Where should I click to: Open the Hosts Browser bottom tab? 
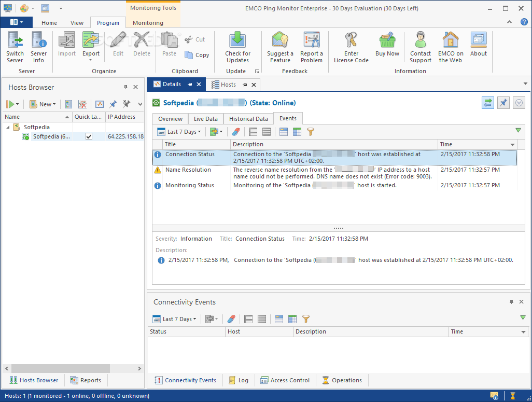[x=34, y=380]
